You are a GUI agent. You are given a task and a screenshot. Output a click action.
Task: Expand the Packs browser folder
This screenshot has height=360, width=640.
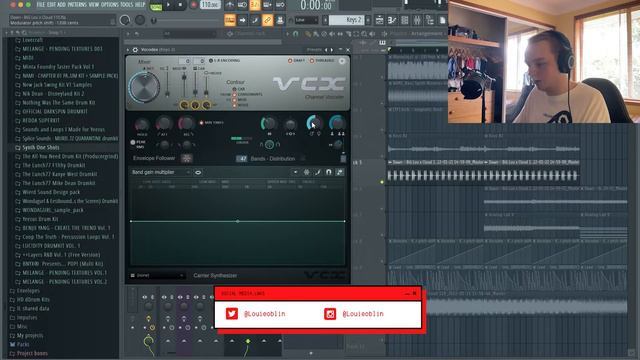[x=23, y=345]
